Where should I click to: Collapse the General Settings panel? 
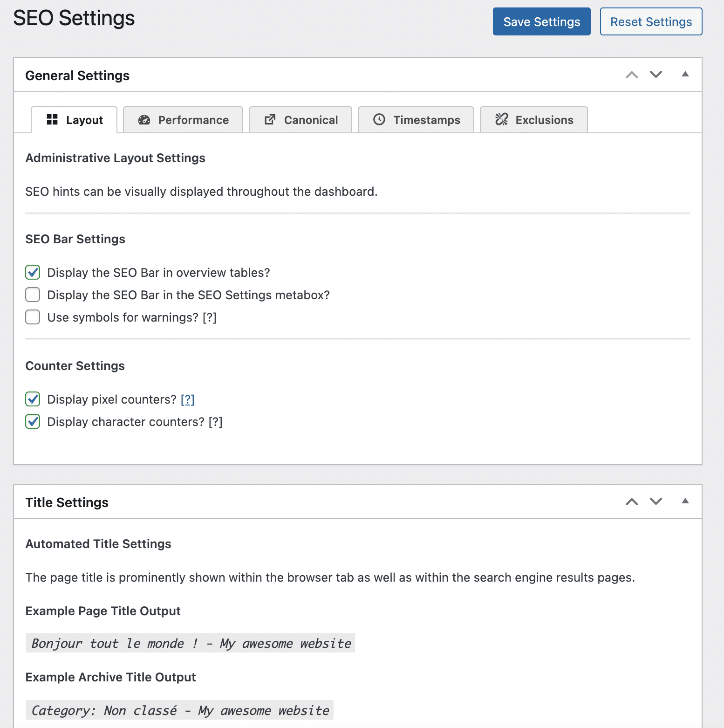[x=685, y=74]
